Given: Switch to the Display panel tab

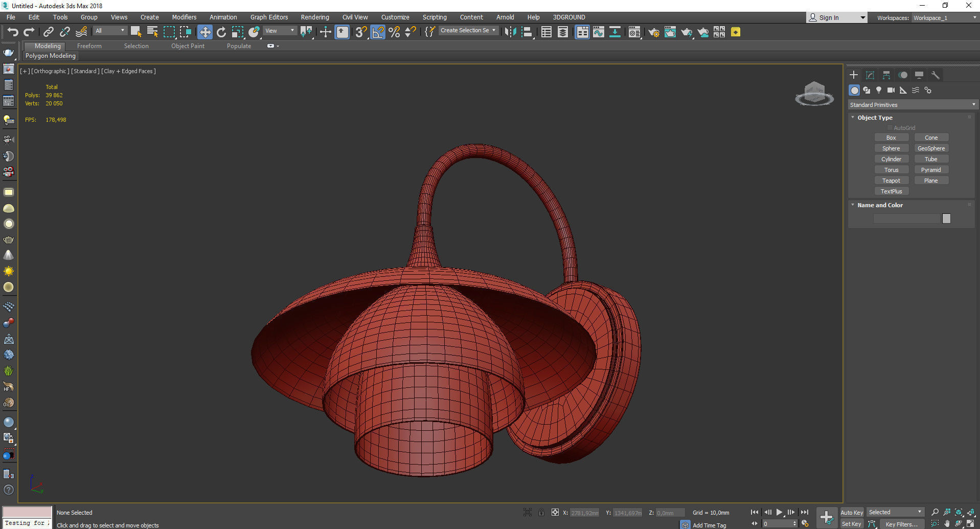Looking at the screenshot, I should 919,75.
